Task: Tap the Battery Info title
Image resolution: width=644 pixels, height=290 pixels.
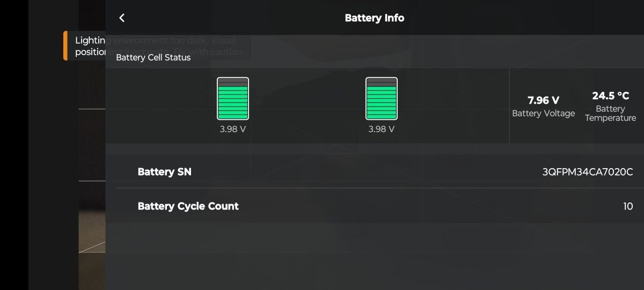Action: (375, 18)
